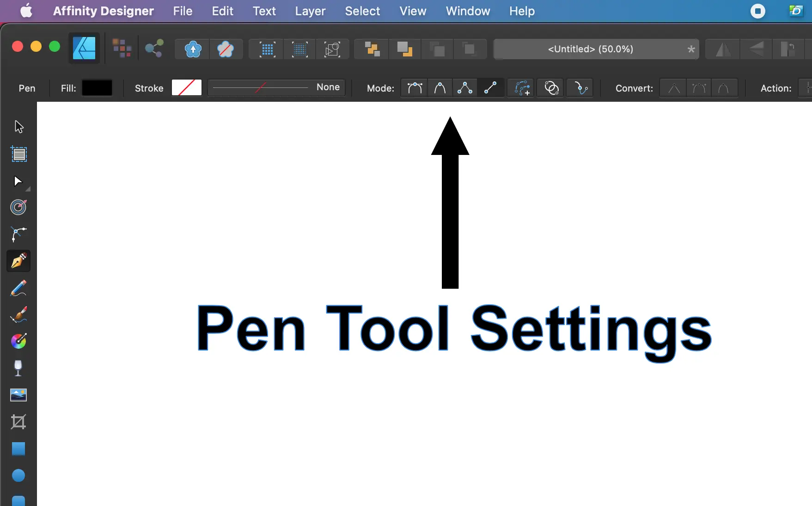Open the stroke width None dropdown
This screenshot has width=812, height=506.
(276, 87)
